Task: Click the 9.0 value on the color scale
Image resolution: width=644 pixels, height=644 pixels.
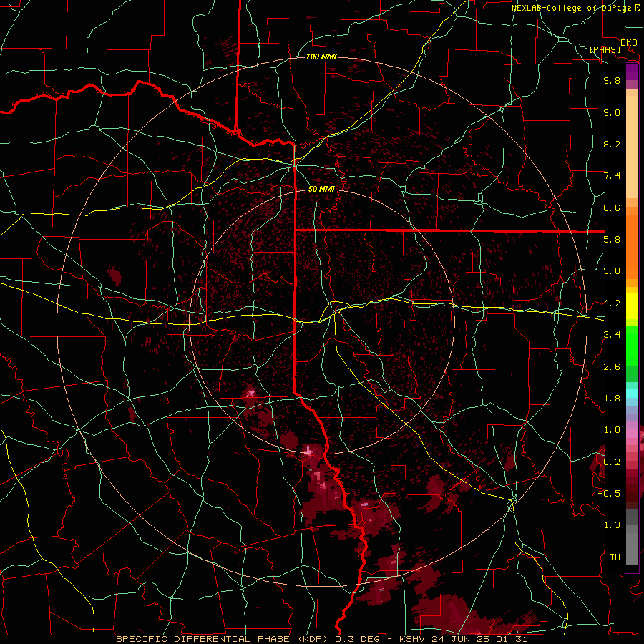Action: coord(612,112)
